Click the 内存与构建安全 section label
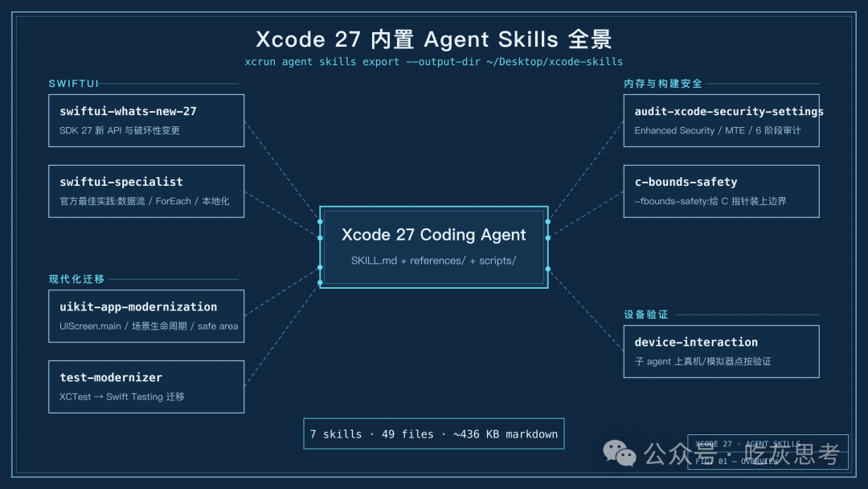This screenshot has height=489, width=868. tap(662, 84)
